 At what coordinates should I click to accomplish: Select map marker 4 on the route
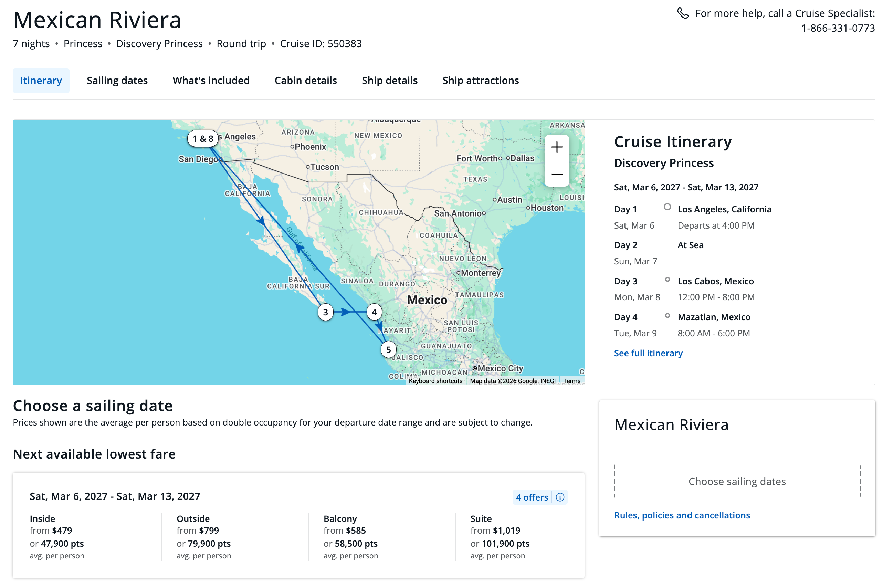point(374,312)
